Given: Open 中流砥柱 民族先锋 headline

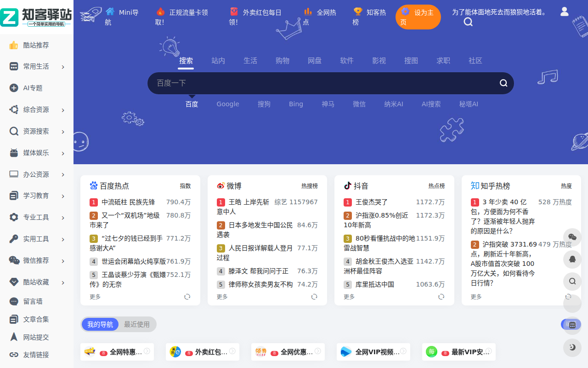Looking at the screenshot, I should pos(128,202).
